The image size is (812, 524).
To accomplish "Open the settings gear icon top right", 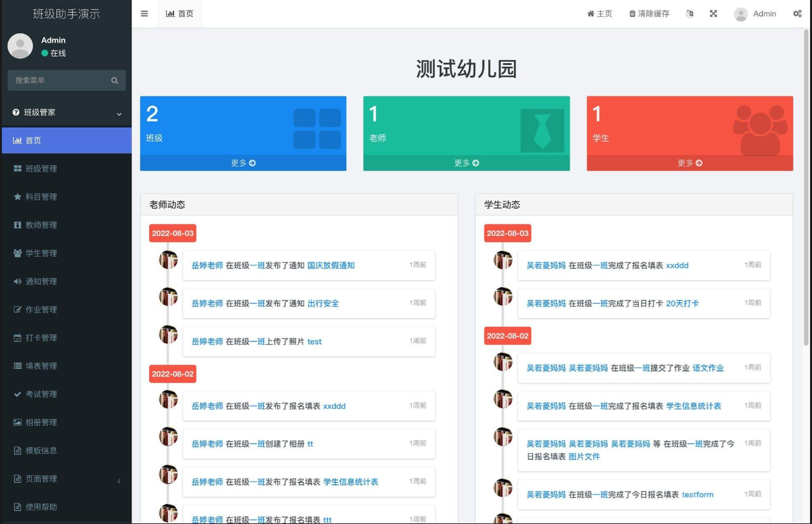I will (796, 13).
